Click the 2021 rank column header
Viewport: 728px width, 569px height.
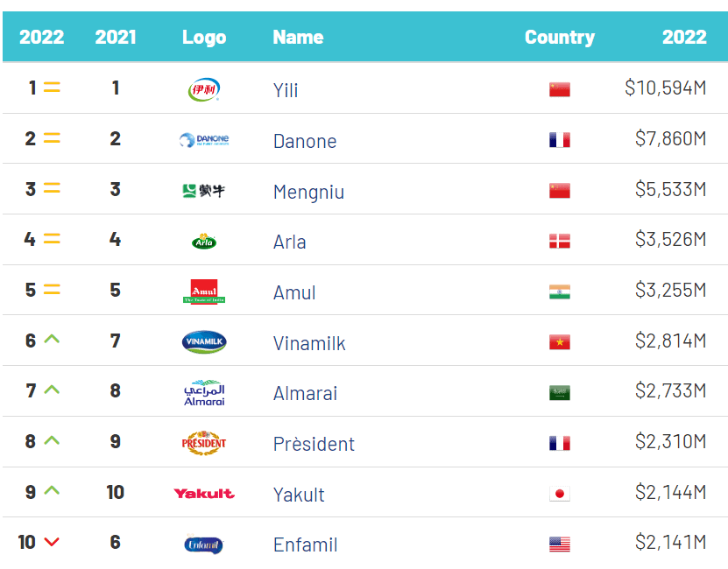click(x=116, y=37)
